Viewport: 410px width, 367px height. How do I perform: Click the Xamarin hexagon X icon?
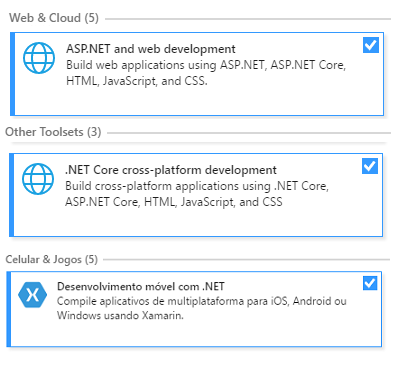[x=32, y=295]
